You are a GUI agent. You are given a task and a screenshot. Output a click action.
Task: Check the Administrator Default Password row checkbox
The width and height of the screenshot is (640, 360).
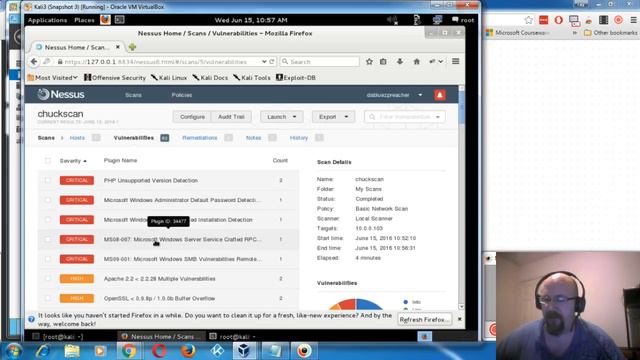pos(48,200)
